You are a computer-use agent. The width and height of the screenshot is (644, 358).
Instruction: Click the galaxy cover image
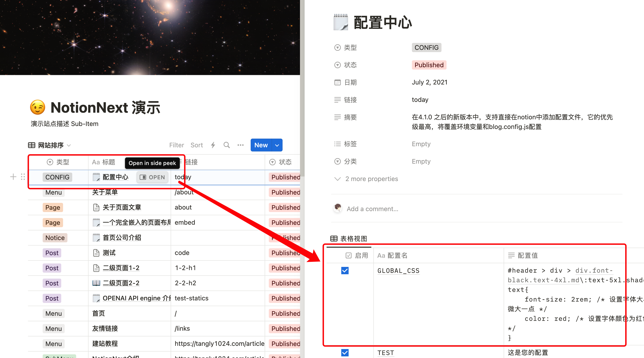(x=150, y=37)
